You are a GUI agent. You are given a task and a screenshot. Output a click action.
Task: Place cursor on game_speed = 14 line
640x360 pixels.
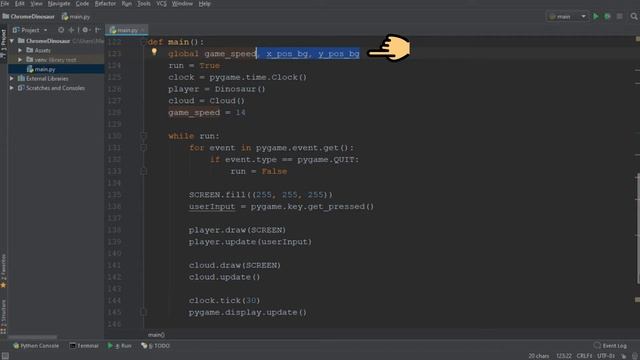207,113
